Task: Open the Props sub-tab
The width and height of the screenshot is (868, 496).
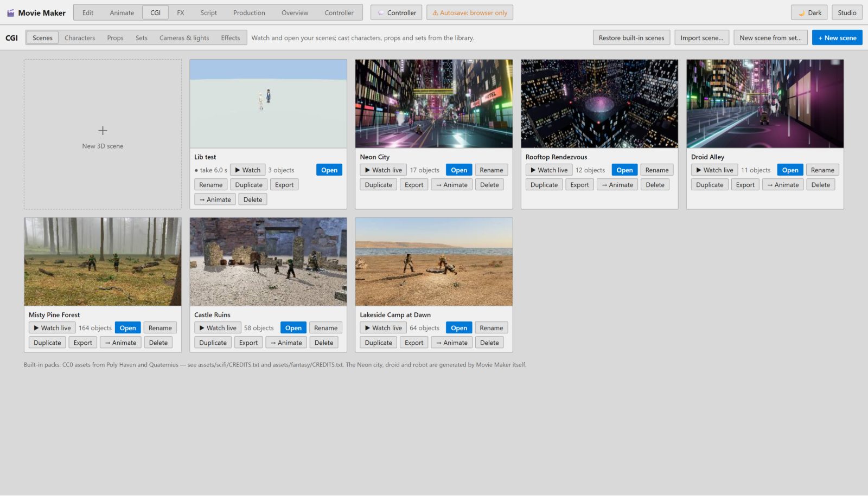Action: [x=115, y=38]
